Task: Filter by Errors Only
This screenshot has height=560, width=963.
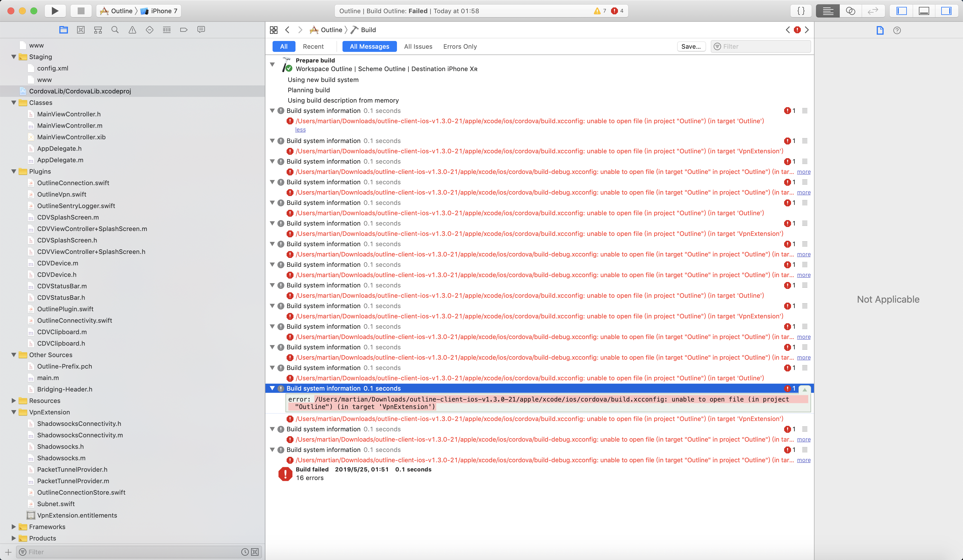Action: point(460,46)
